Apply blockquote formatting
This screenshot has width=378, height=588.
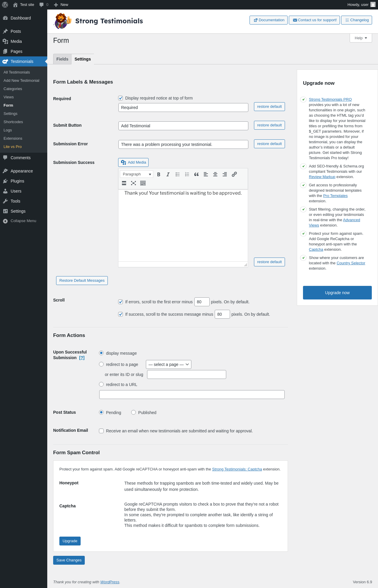click(196, 174)
